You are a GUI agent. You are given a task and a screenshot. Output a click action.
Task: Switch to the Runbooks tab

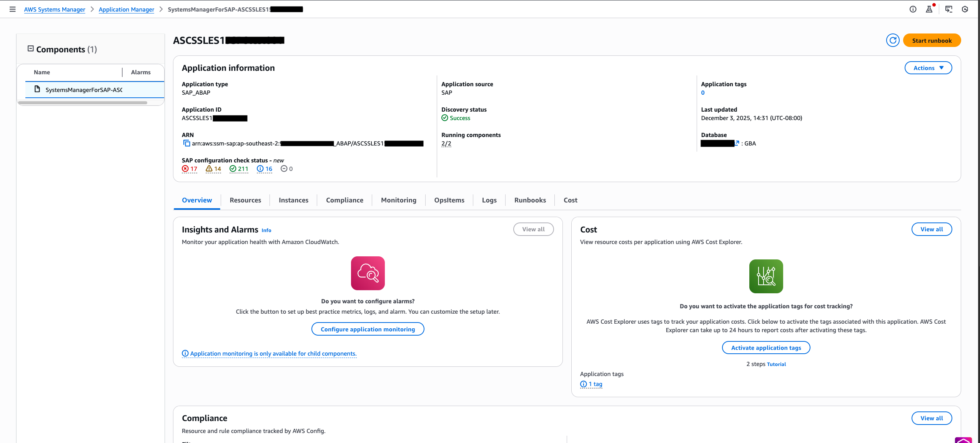(x=530, y=200)
